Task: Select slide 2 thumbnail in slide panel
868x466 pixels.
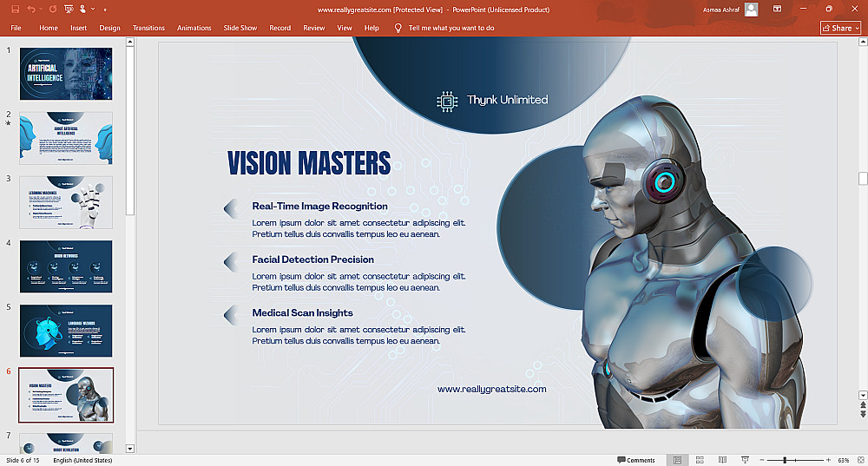Action: pyautogui.click(x=66, y=138)
